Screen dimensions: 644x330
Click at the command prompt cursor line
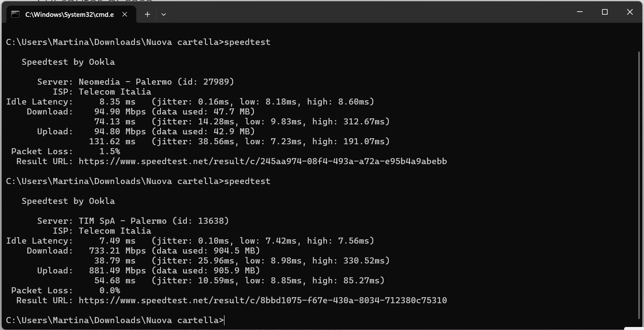click(115, 320)
